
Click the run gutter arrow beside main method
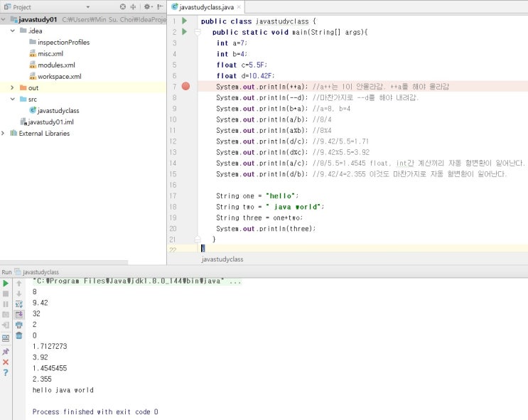[185, 32]
